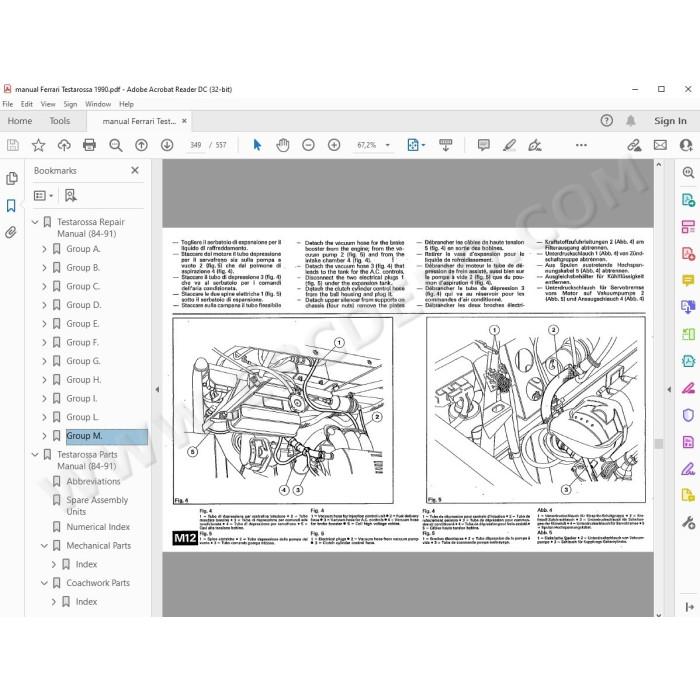This screenshot has width=700, height=700.
Task: Toggle the Bookmarks panel icon in the sidebar
Action: [x=11, y=205]
